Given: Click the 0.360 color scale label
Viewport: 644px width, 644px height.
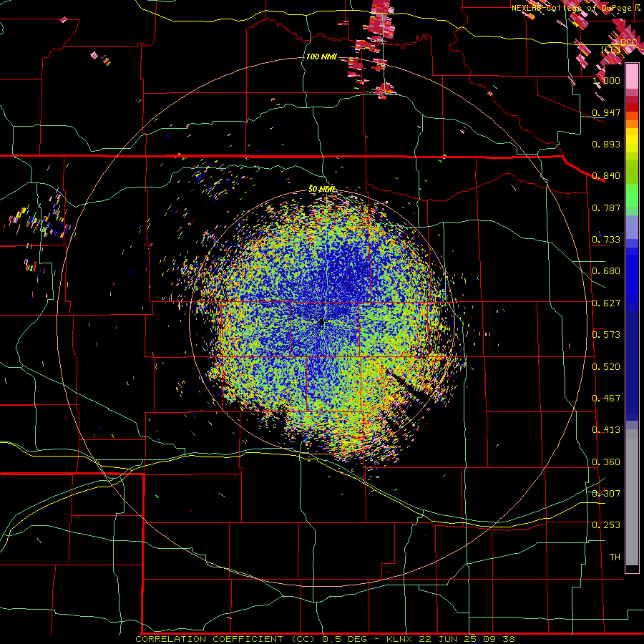Looking at the screenshot, I should (x=606, y=462).
